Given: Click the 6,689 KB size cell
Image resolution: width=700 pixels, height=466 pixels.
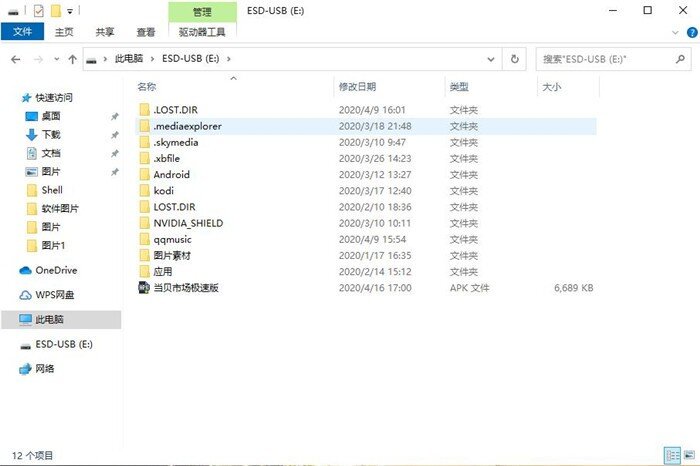Looking at the screenshot, I should pos(574,288).
